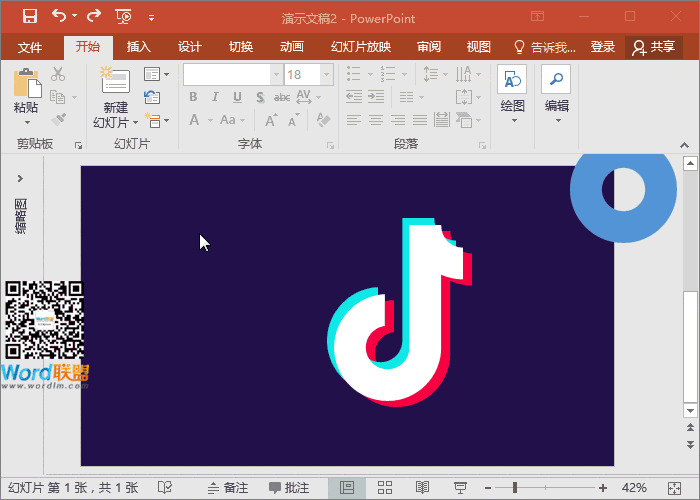Click the font name box
Screen dimensions: 700x500
pos(227,75)
